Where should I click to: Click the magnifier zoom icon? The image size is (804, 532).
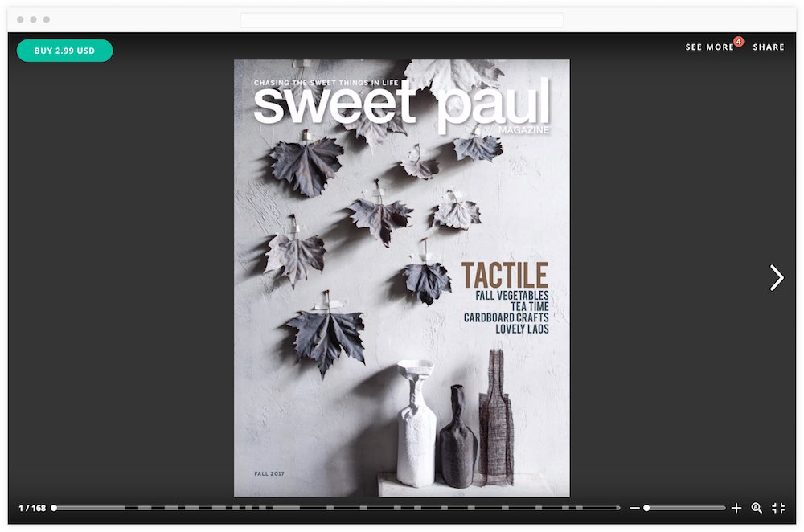pos(757,508)
